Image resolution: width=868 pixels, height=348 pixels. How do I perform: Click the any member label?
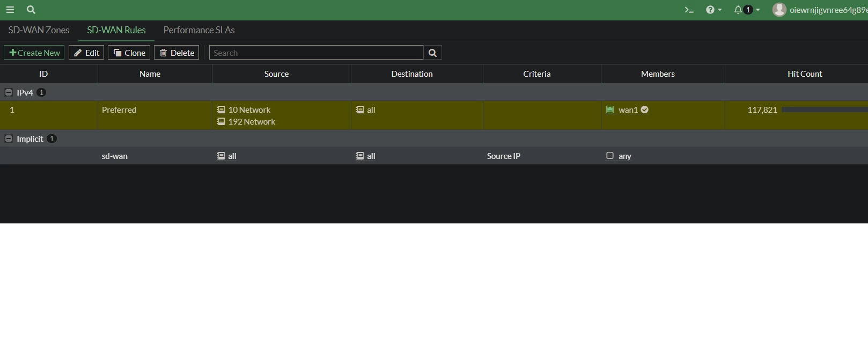pyautogui.click(x=625, y=156)
